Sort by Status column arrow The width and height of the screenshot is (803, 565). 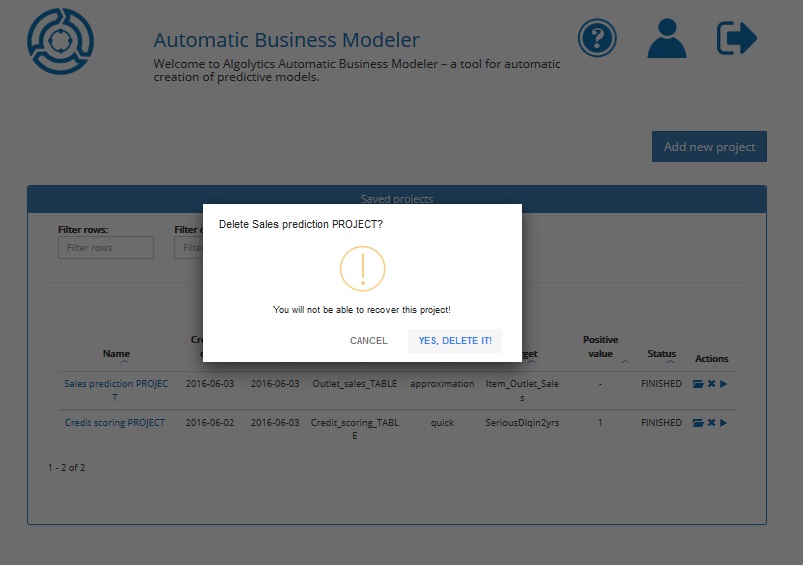[x=670, y=363]
